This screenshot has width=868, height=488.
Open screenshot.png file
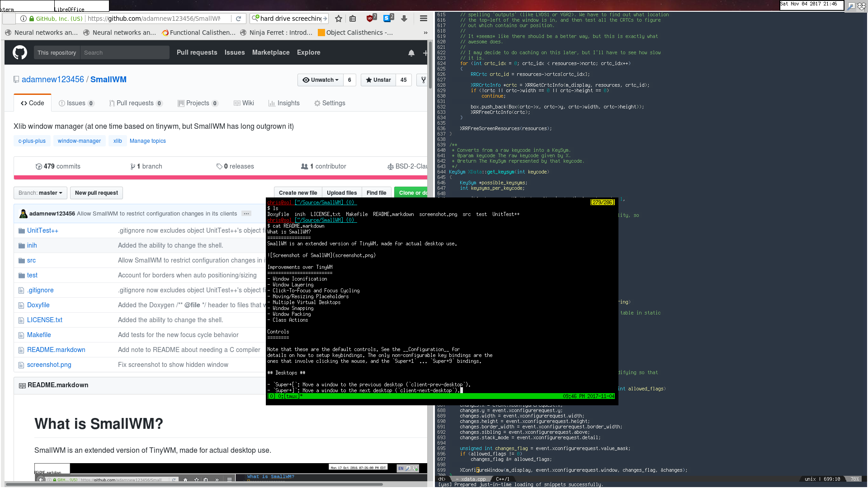(x=49, y=365)
